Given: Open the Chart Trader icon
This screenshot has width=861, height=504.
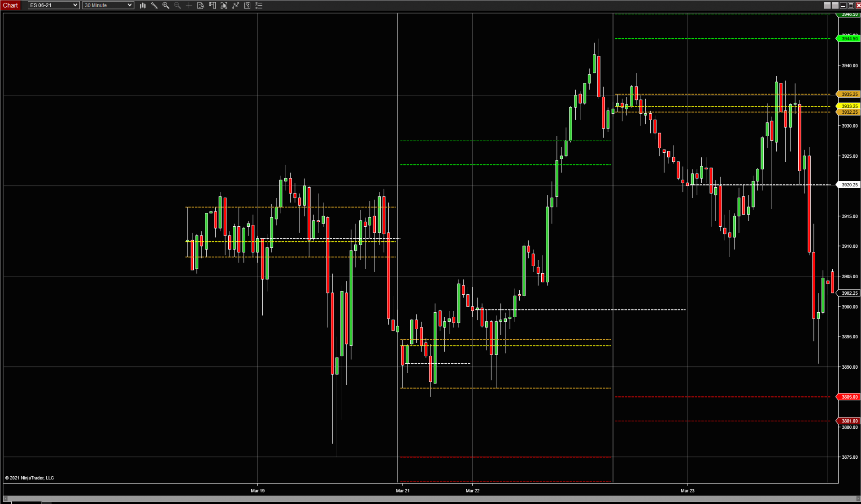Looking at the screenshot, I should pos(212,5).
